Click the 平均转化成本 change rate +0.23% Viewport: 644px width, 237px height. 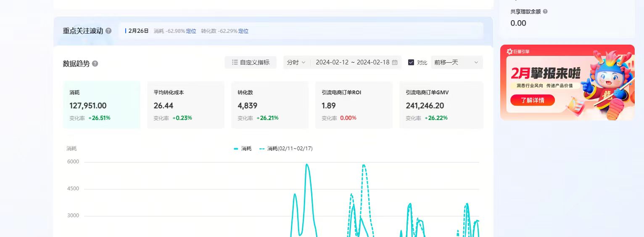[x=182, y=118]
